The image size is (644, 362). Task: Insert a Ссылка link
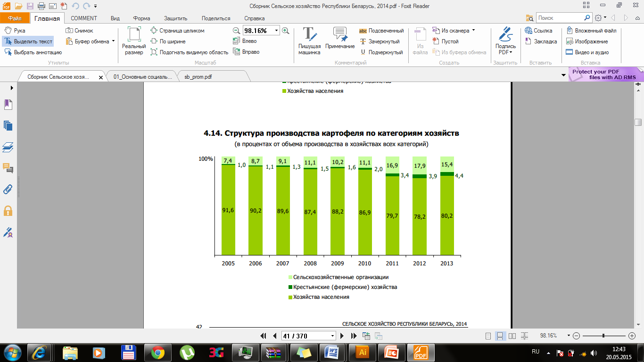[538, 31]
